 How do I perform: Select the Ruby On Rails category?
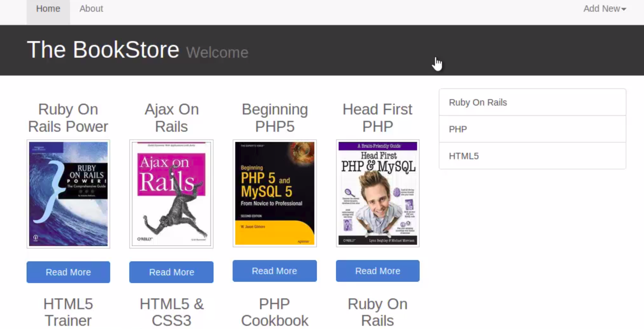tap(532, 102)
